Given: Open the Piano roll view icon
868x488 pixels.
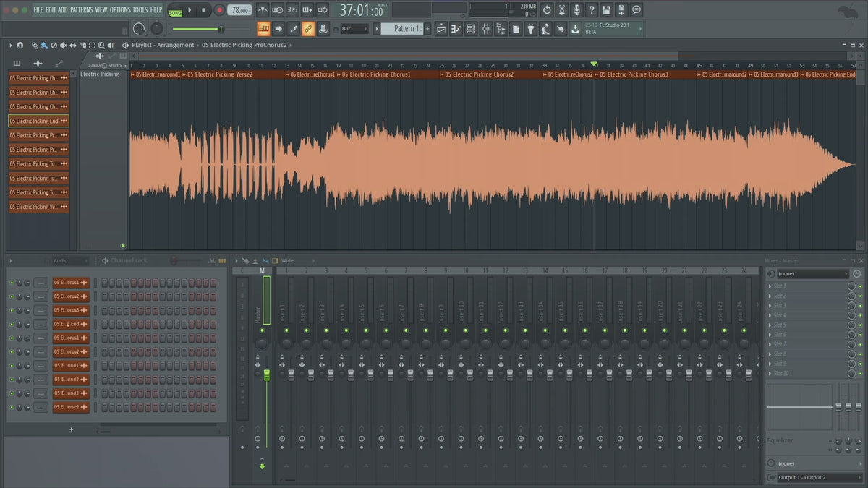Looking at the screenshot, I should click(456, 29).
